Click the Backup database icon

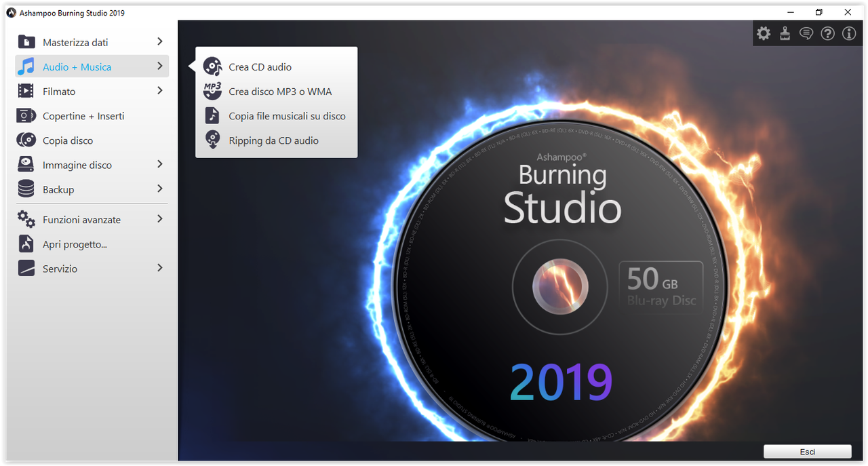(x=26, y=189)
